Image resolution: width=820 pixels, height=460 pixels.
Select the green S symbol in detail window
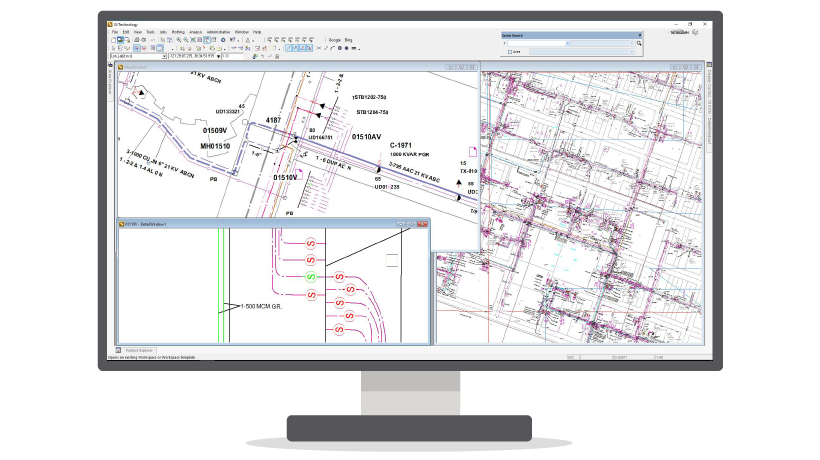(310, 275)
